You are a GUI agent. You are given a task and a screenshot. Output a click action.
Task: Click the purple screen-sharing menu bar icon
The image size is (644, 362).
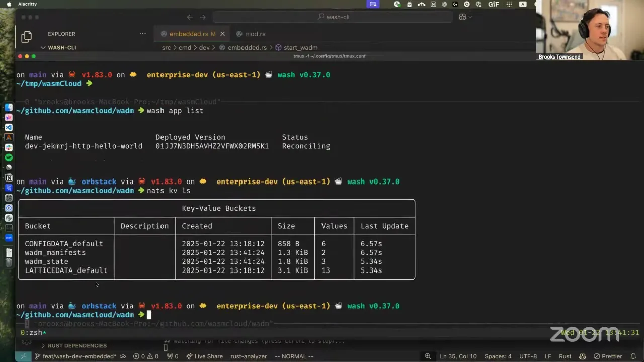[373, 4]
